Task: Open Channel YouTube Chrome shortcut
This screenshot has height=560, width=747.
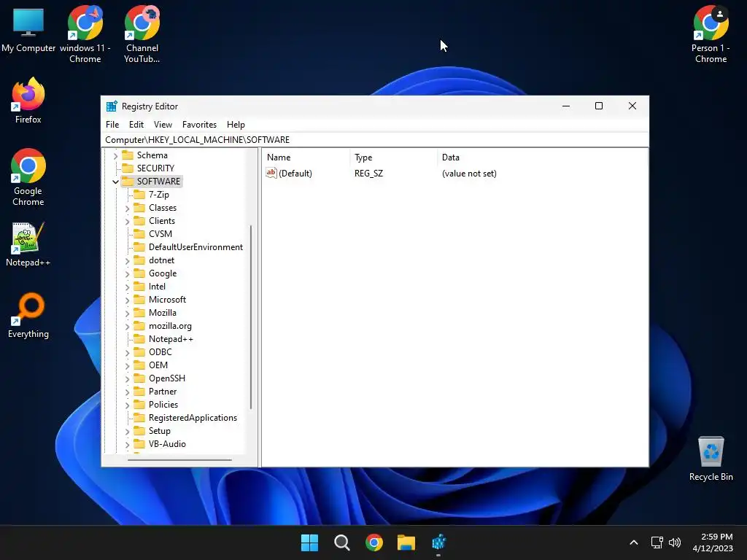Action: pyautogui.click(x=142, y=34)
